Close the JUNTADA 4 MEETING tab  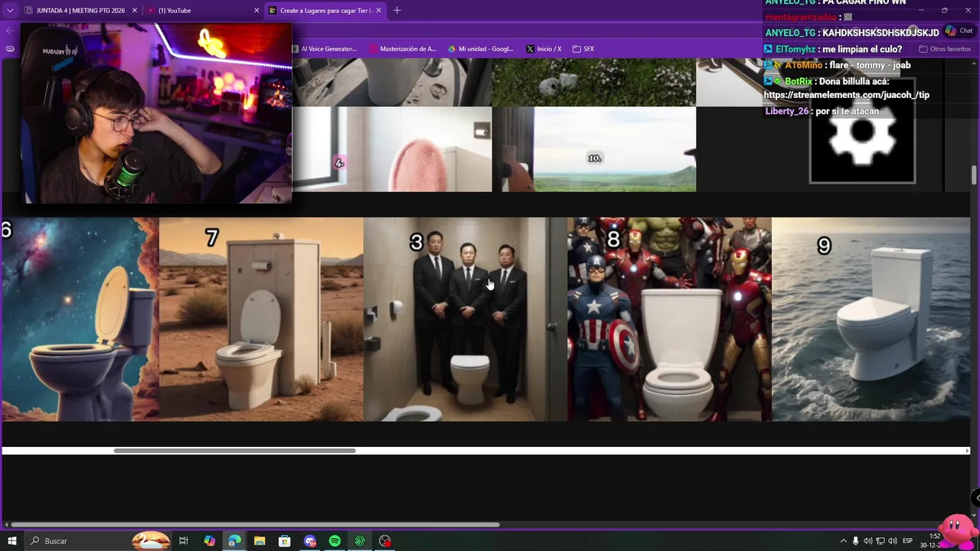(x=135, y=11)
